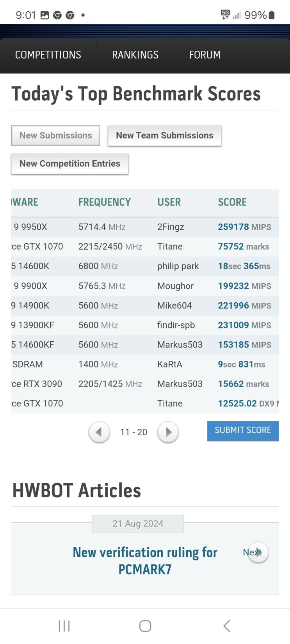Select the 2205/1425 MHz frequency cell
The height and width of the screenshot is (644, 290).
point(110,384)
